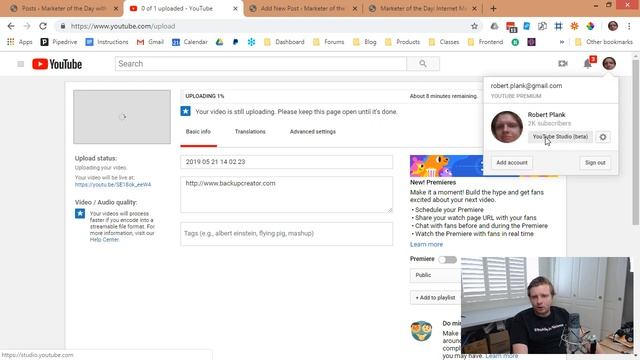640x360 pixels.
Task: Click Add to playlist button
Action: pyautogui.click(x=436, y=298)
